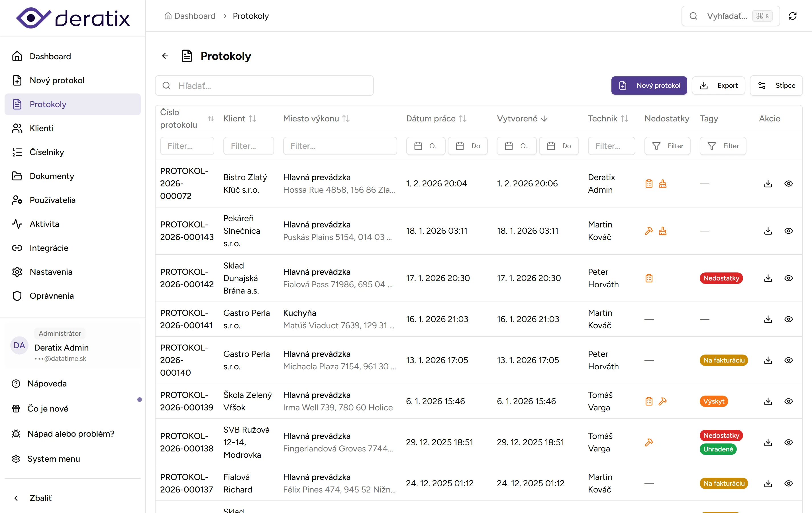
Task: Open the Nedostatky column filter dropdown
Action: click(667, 146)
